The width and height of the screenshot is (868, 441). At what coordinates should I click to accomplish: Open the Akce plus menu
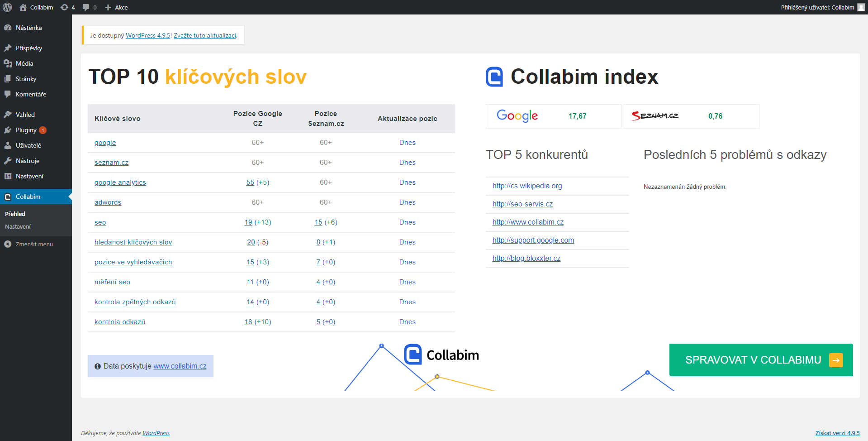[116, 7]
